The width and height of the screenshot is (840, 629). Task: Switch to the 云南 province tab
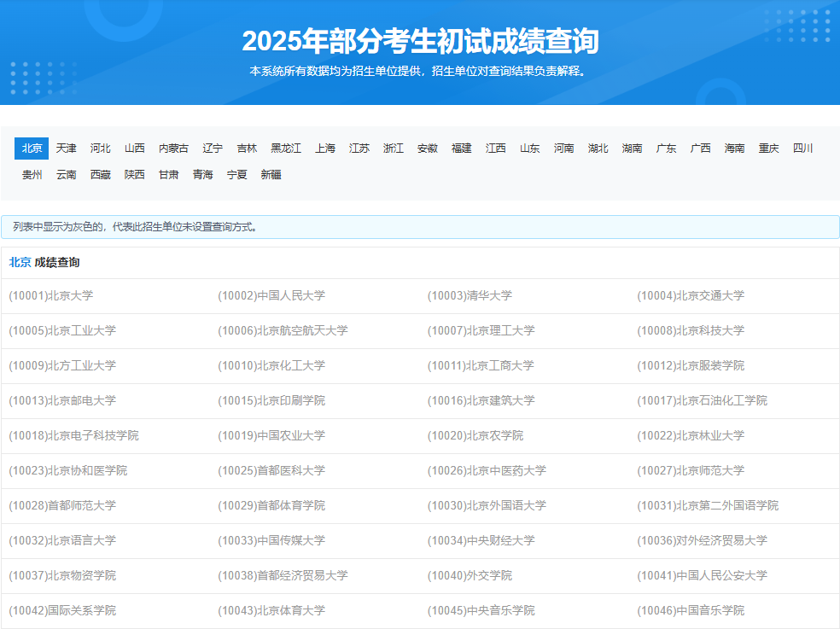click(x=67, y=175)
